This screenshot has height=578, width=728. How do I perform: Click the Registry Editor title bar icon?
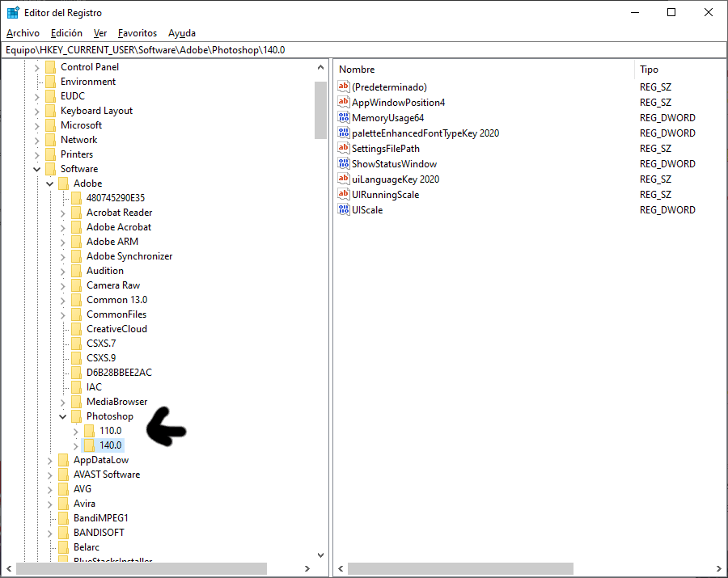pos(13,12)
